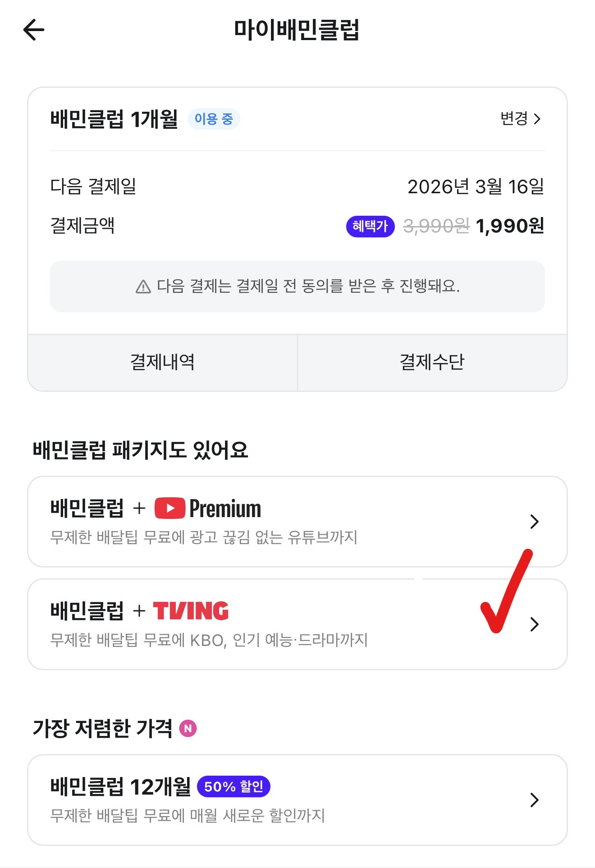The image size is (595, 868).
Task: Open the 결제수단 payment method tab
Action: [x=432, y=363]
